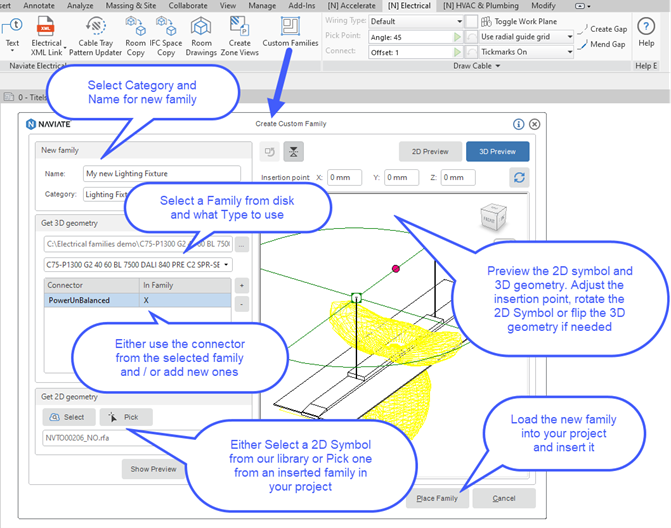The image size is (671, 528).
Task: Select the Text tool in the ribbon
Action: pos(12,32)
